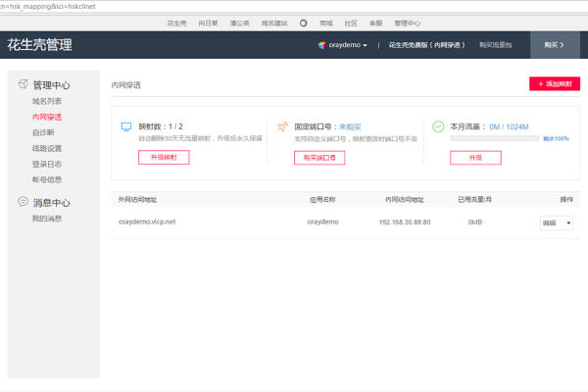
Task: Open 线路设置 from the sidebar menu
Action: (47, 148)
